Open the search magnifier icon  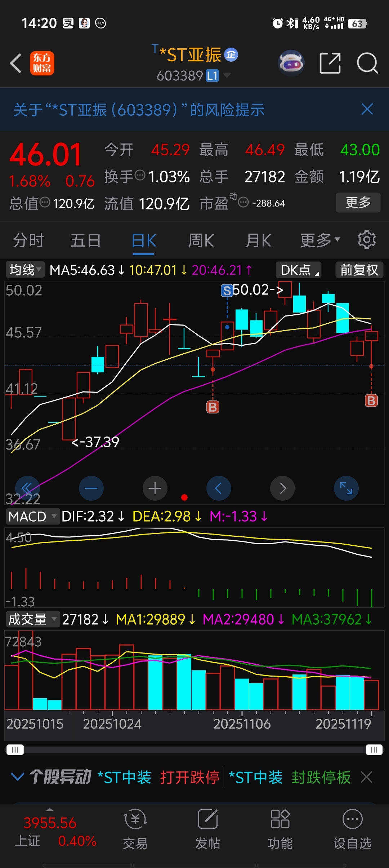tap(367, 63)
